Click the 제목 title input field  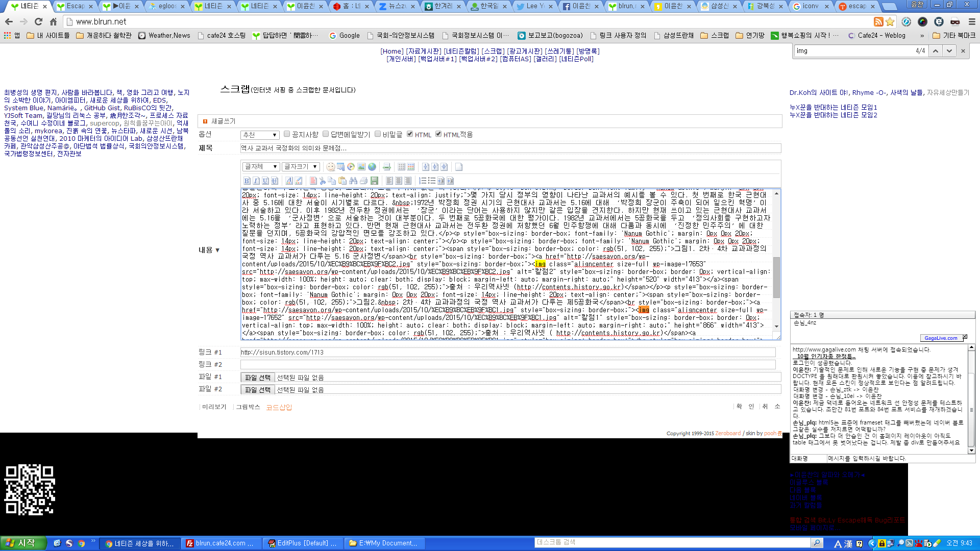pyautogui.click(x=510, y=148)
